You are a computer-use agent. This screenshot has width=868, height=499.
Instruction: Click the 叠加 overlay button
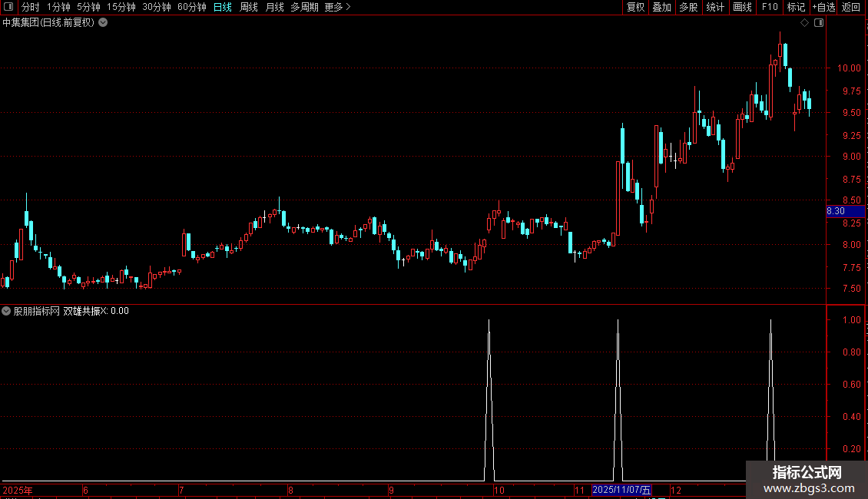661,7
